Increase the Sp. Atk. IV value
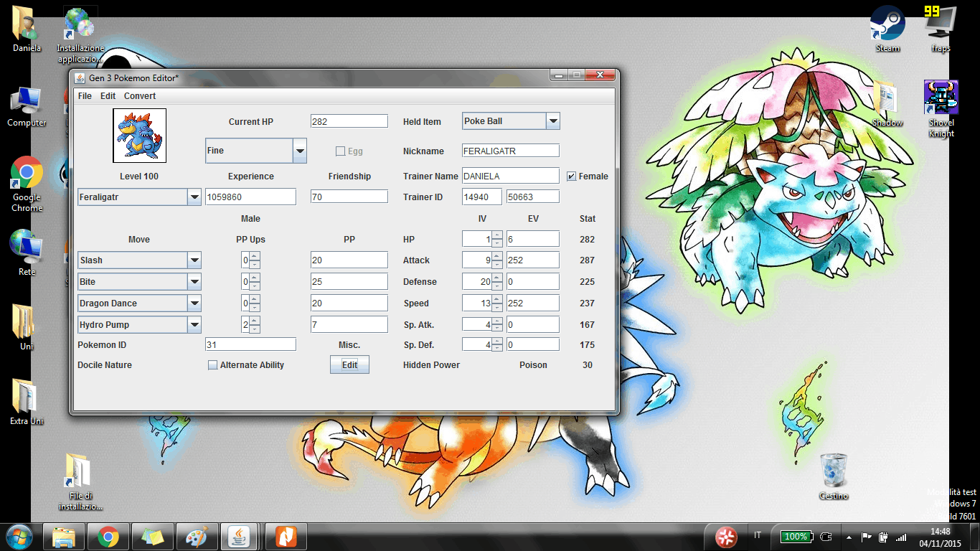This screenshot has height=551, width=980. click(497, 321)
